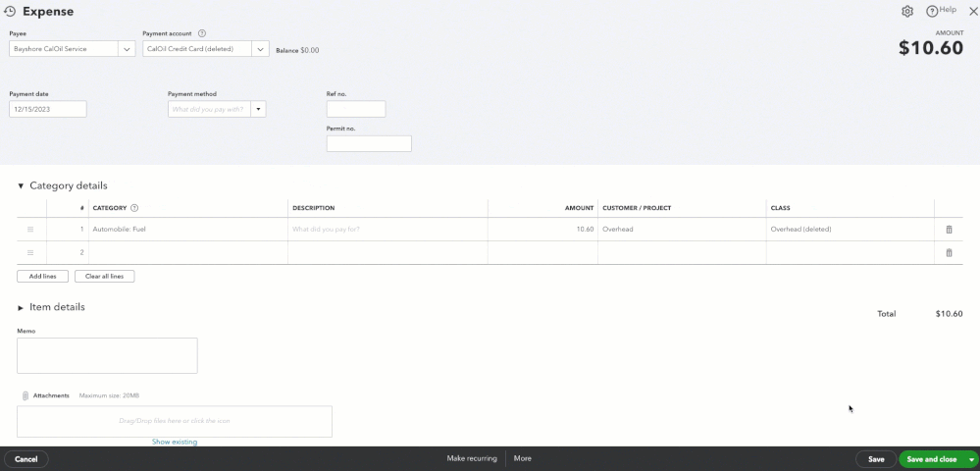Click the Balance $0.00 text

tap(297, 50)
